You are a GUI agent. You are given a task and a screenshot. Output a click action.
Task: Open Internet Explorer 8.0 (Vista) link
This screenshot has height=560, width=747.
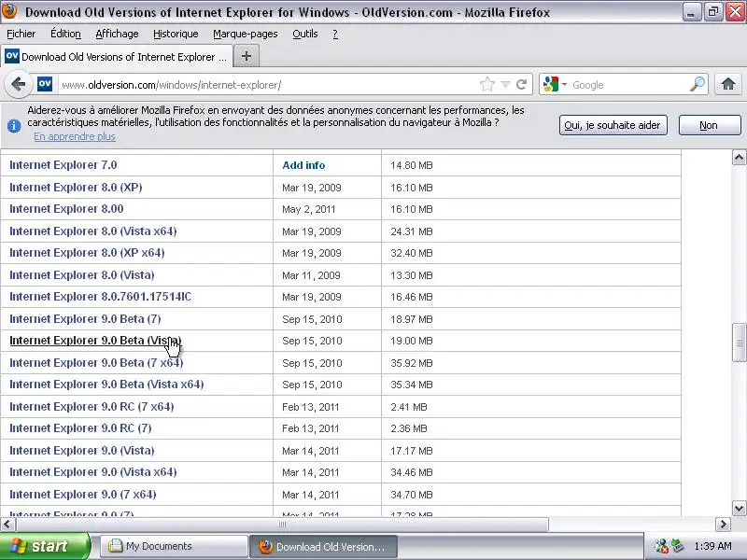coord(82,274)
